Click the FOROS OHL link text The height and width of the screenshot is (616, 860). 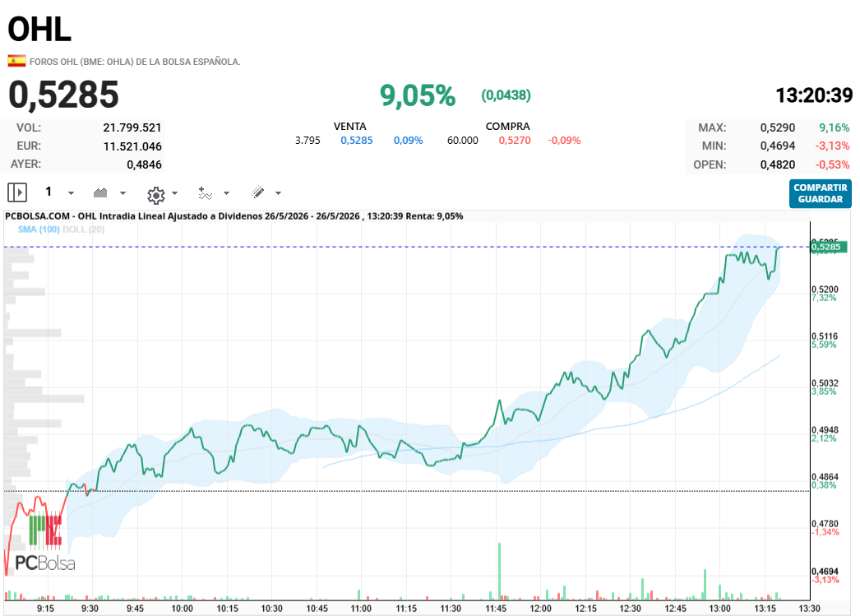click(135, 62)
